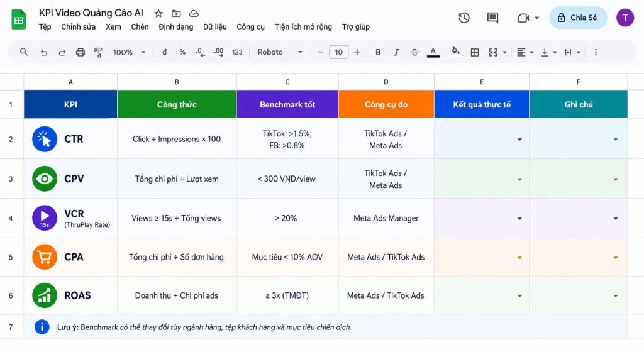Expand merge cells options arrow
Image resolution: width=644 pixels, height=352 pixels.
505,53
